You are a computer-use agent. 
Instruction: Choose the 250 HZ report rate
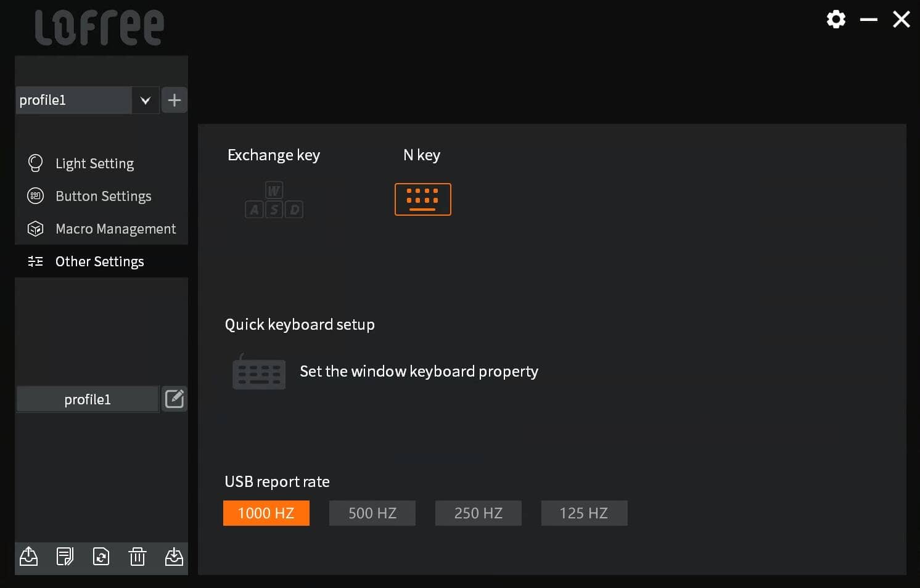(478, 513)
